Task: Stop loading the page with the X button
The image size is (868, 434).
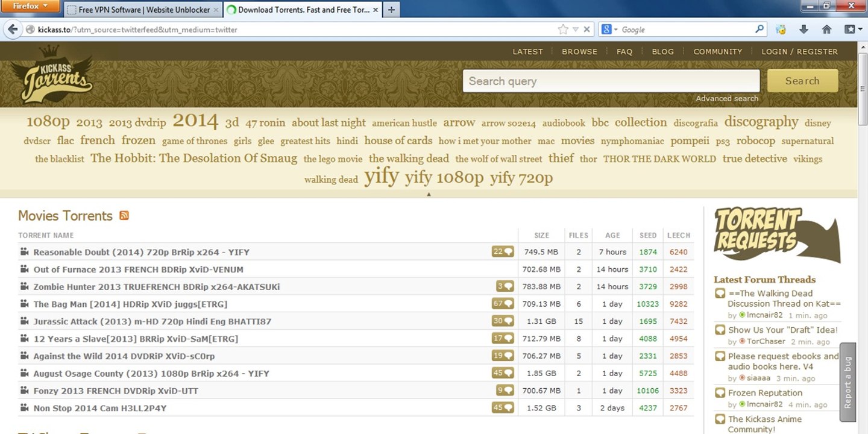Action: tap(587, 30)
